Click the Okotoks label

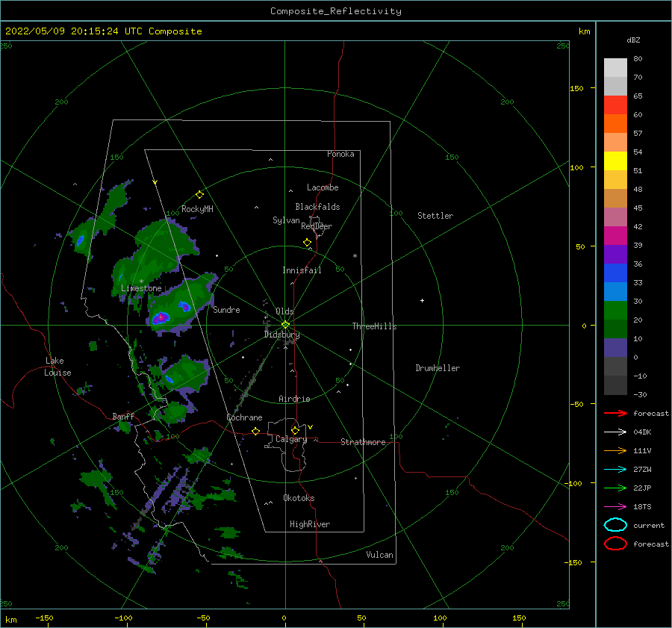pos(299,498)
